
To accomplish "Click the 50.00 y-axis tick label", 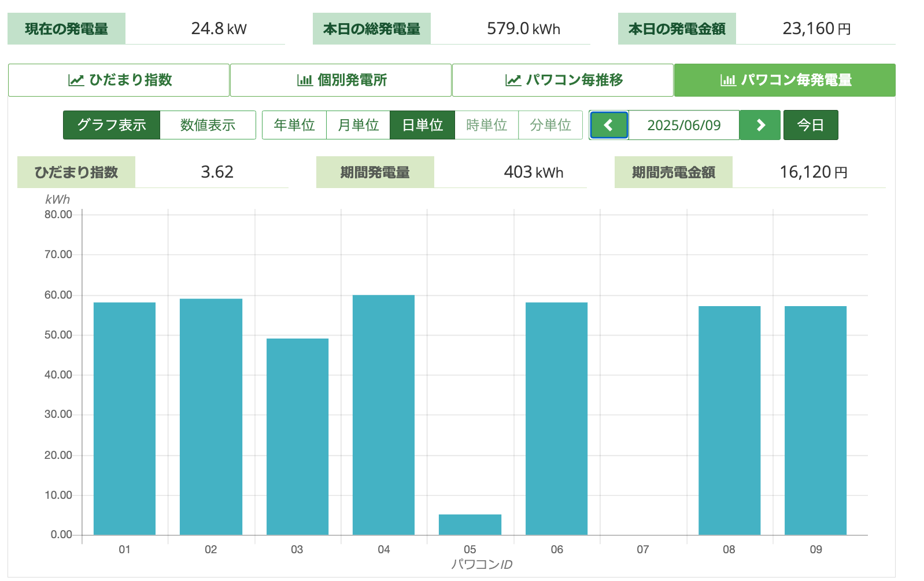I will (x=58, y=335).
